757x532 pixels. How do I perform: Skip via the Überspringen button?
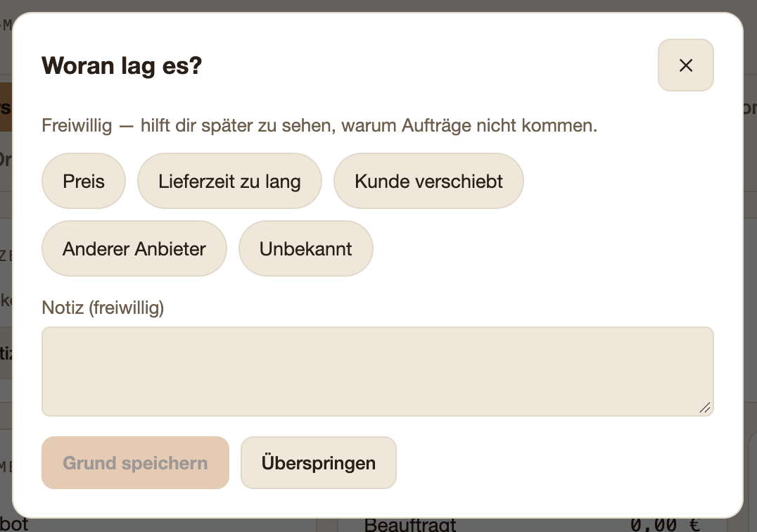click(319, 462)
